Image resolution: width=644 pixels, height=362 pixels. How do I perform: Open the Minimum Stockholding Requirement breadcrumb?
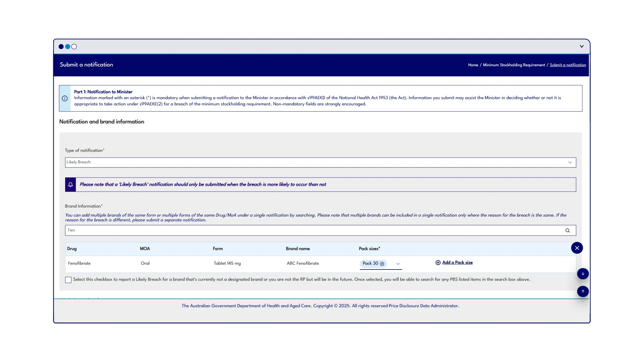514,65
